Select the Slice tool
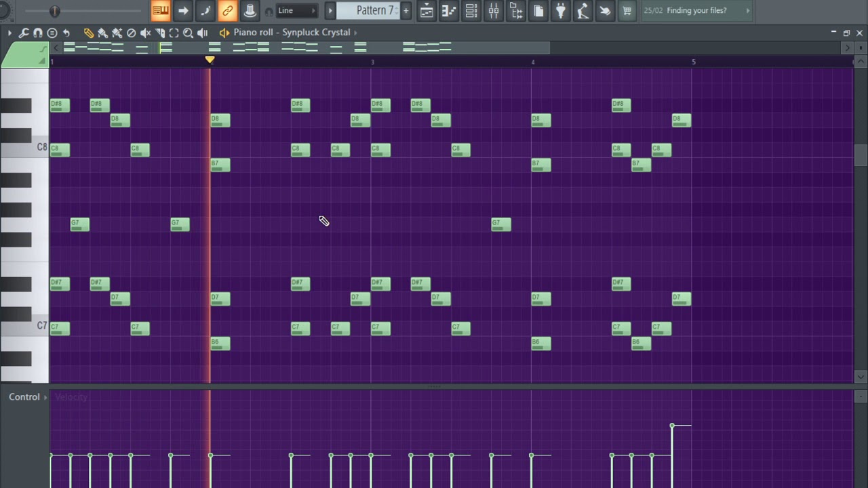The height and width of the screenshot is (488, 868). click(x=159, y=33)
